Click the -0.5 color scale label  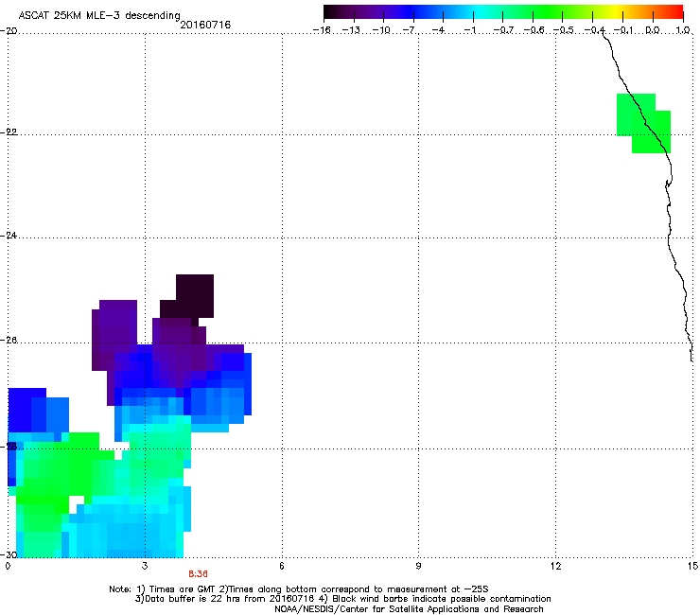point(563,30)
